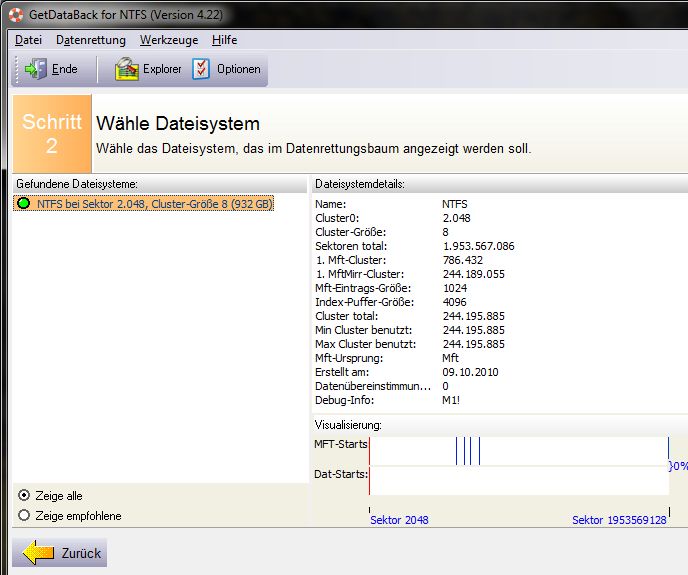Click Cluster total value 244.195.885
Image resolution: width=688 pixels, height=575 pixels.
[x=473, y=316]
